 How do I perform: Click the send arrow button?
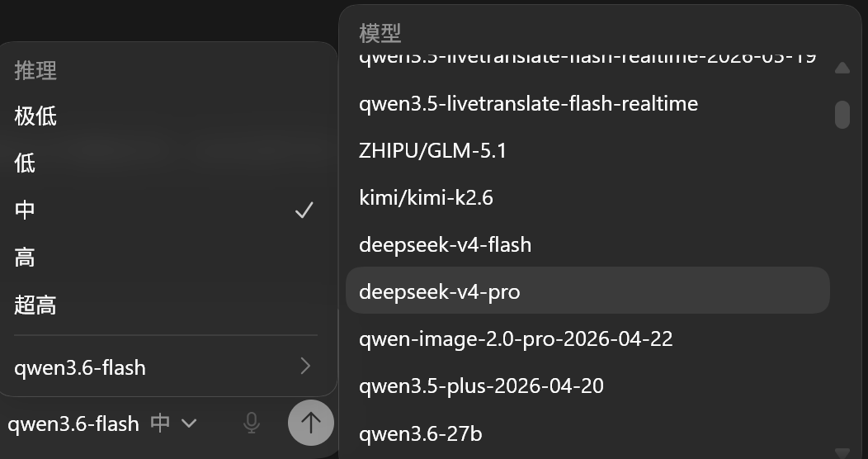click(x=310, y=423)
